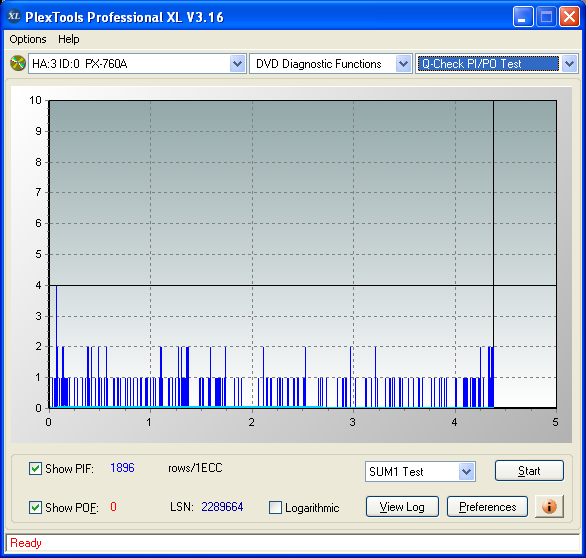Viewport: 586px width, 558px height.
Task: Expand the PX-760A drive selection dropdown
Action: [237, 64]
